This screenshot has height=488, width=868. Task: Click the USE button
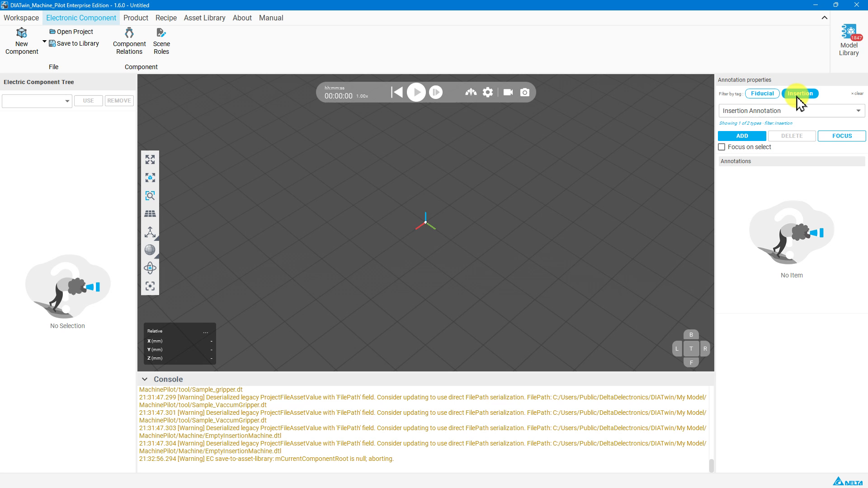click(88, 101)
